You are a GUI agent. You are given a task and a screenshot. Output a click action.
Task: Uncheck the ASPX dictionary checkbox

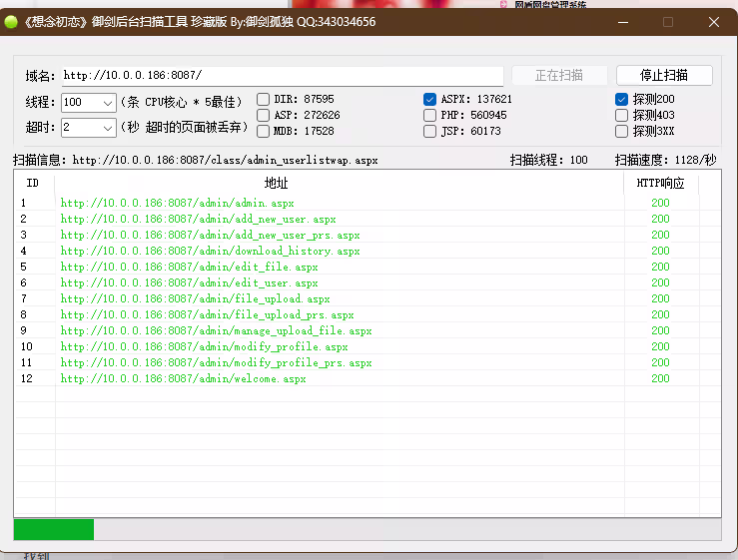click(x=430, y=99)
